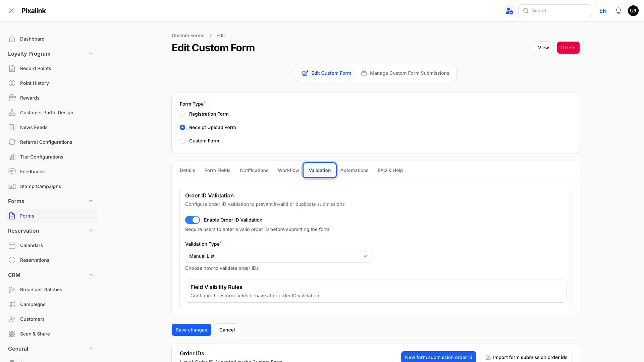Open Manage Custom Form Submissions tab
This screenshot has height=362, width=644.
(x=405, y=73)
